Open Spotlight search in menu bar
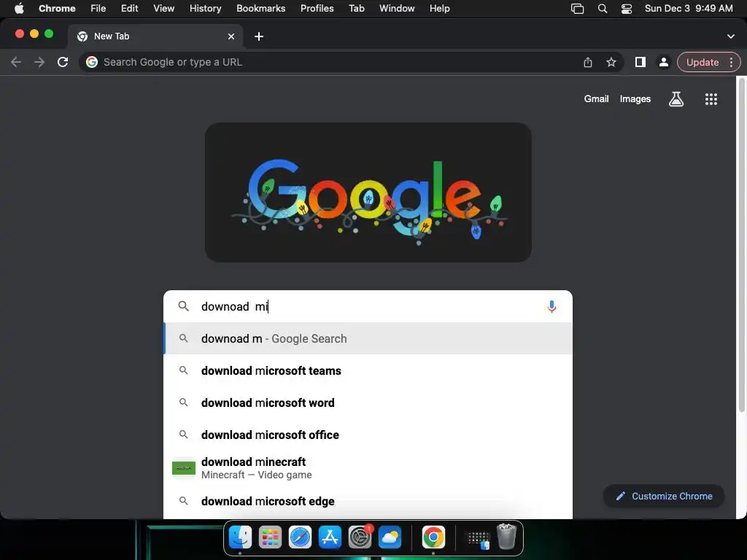This screenshot has width=747, height=560. pyautogui.click(x=602, y=9)
